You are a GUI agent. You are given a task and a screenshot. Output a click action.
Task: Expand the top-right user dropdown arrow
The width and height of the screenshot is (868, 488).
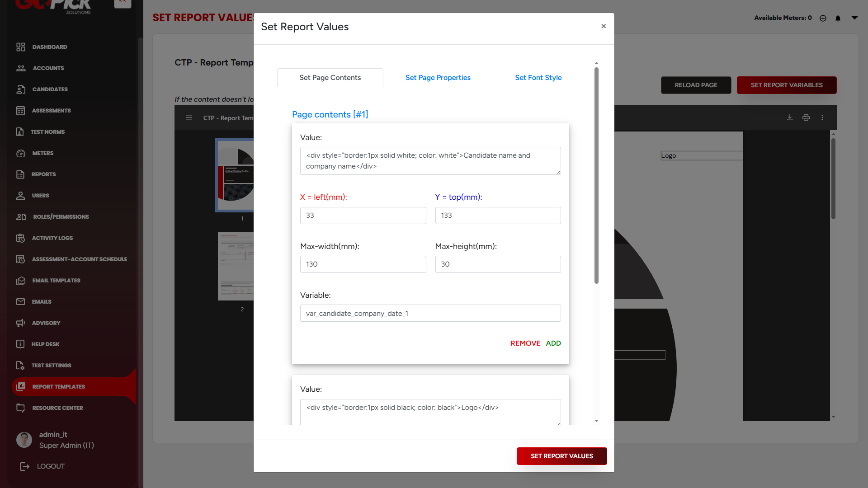[x=854, y=18]
